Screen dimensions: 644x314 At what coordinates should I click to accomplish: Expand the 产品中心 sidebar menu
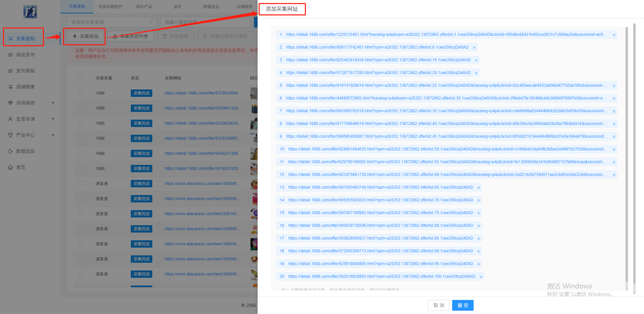click(30, 135)
